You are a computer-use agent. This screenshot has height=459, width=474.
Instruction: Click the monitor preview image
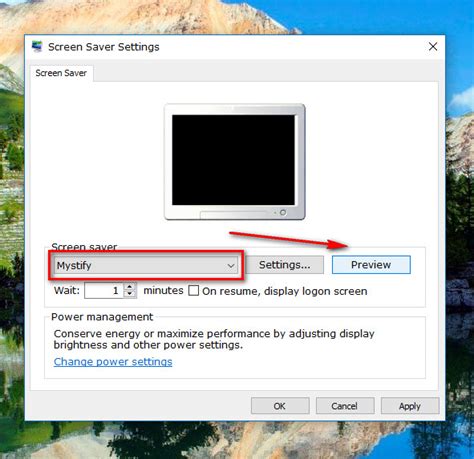[235, 162]
